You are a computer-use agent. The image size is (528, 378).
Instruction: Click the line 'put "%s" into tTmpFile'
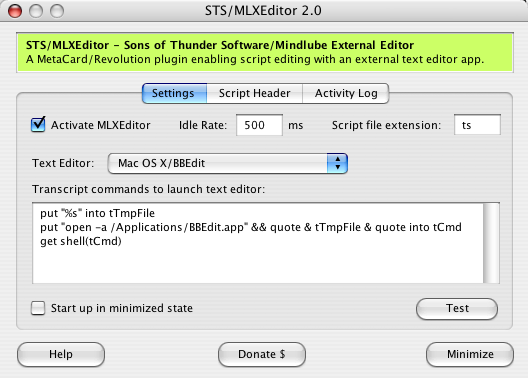tap(97, 213)
